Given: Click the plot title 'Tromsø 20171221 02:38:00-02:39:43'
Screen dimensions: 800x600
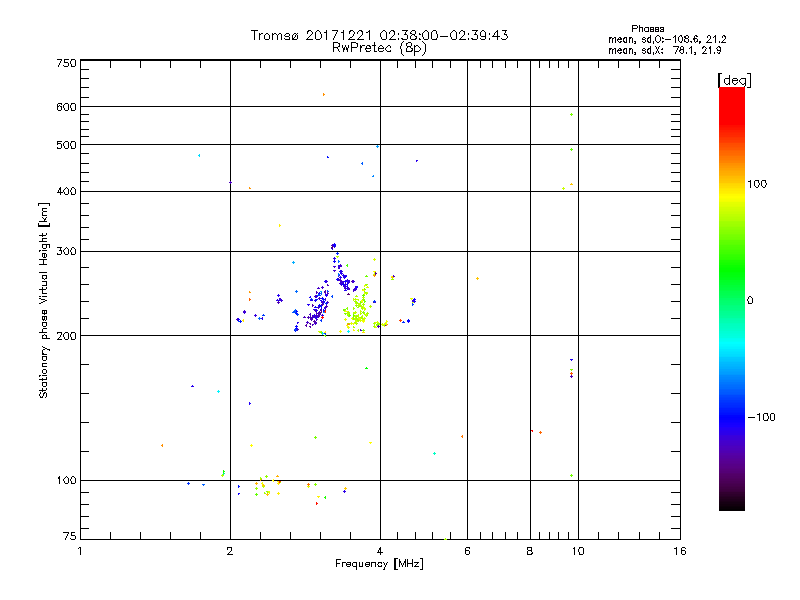Looking at the screenshot, I should click(379, 35).
